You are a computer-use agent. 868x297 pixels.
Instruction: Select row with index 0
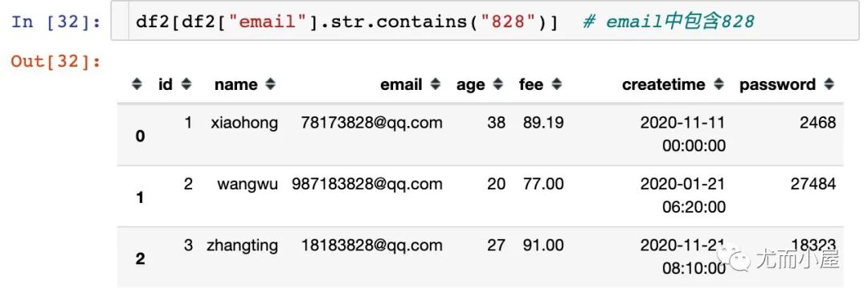(x=480, y=134)
